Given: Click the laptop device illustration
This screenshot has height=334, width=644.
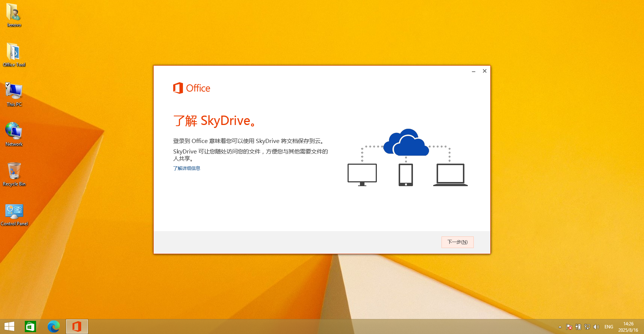Looking at the screenshot, I should coord(450,175).
